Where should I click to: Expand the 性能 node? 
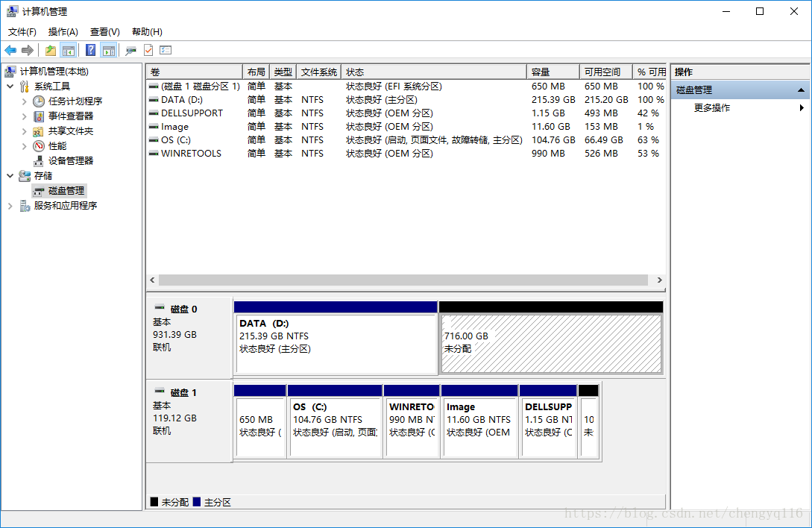coord(25,146)
